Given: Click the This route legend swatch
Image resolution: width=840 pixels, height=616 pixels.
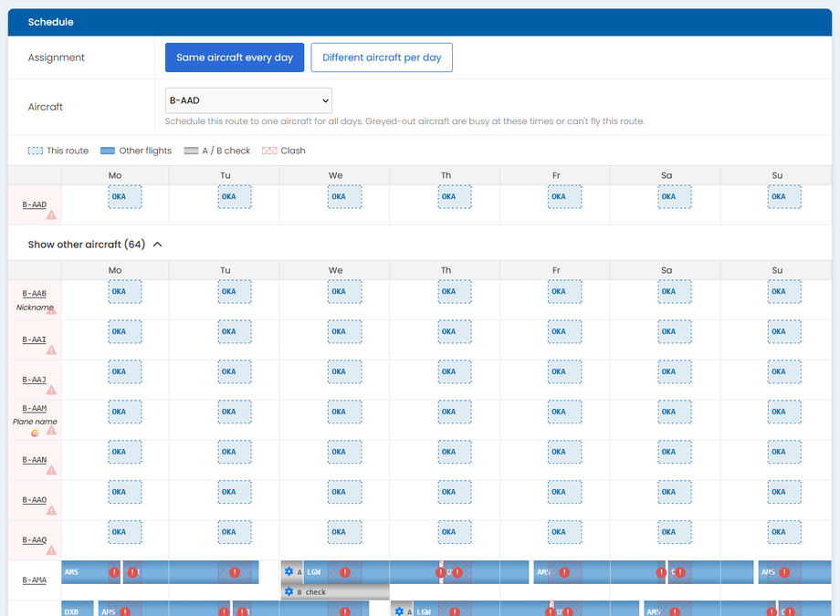Looking at the screenshot, I should pos(36,151).
